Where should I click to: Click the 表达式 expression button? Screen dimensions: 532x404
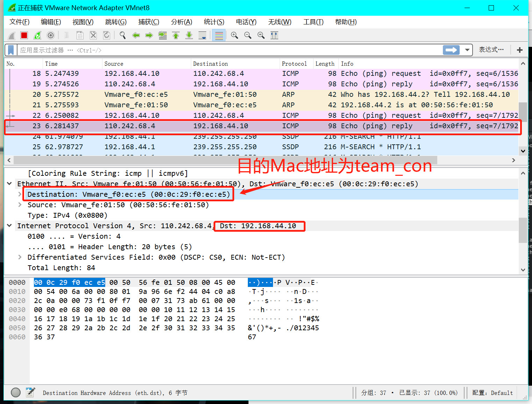tap(491, 50)
